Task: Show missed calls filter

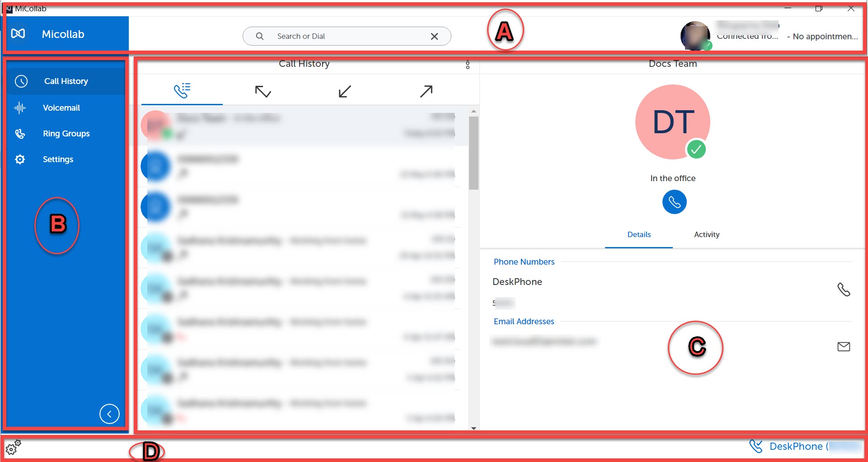Action: (x=263, y=92)
